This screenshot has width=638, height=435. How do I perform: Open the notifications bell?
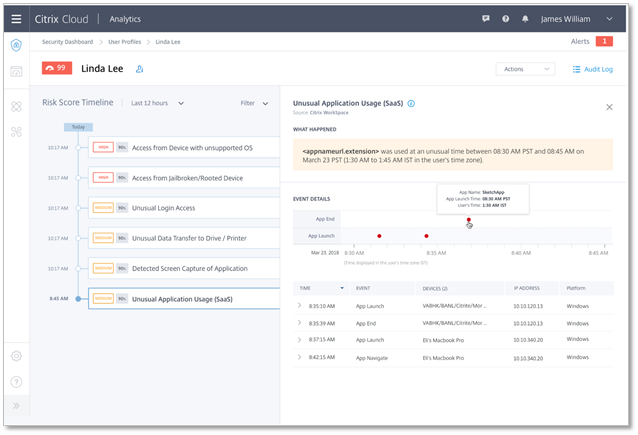click(x=525, y=19)
